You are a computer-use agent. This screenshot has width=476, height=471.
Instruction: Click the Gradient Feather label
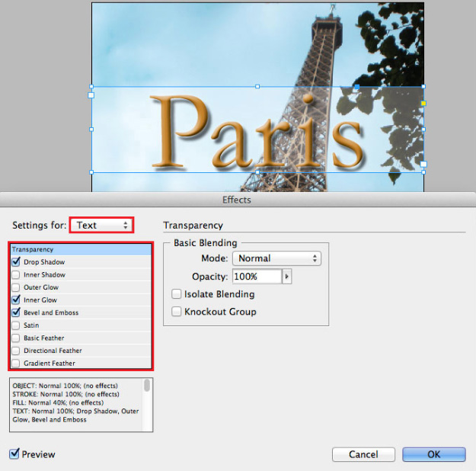[x=50, y=364]
